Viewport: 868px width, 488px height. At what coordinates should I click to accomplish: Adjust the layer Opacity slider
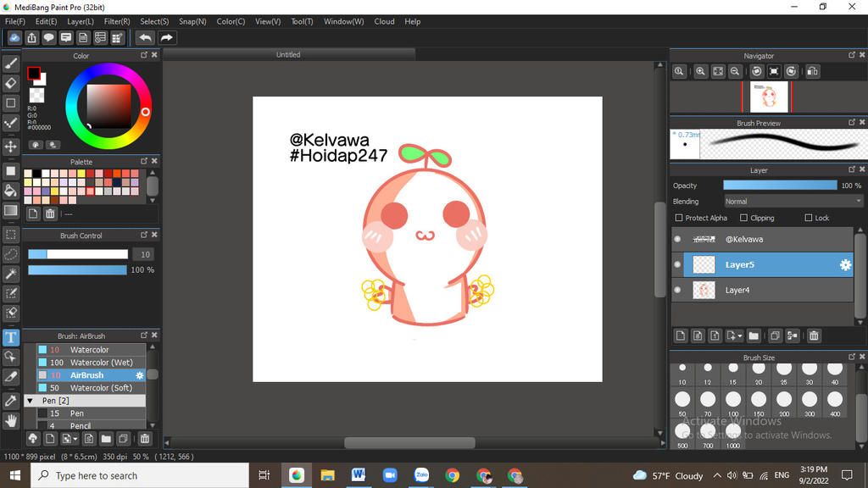tap(780, 186)
